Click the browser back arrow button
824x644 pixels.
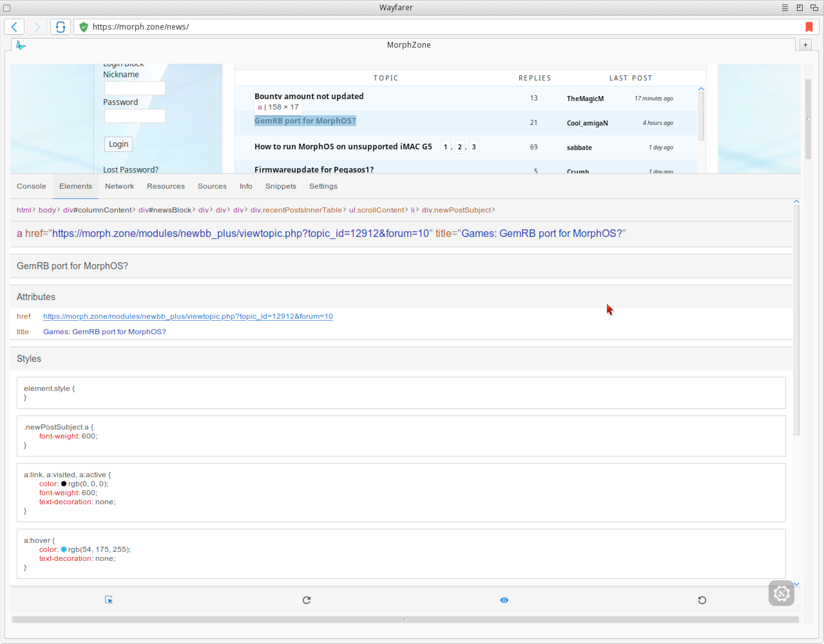pyautogui.click(x=14, y=27)
